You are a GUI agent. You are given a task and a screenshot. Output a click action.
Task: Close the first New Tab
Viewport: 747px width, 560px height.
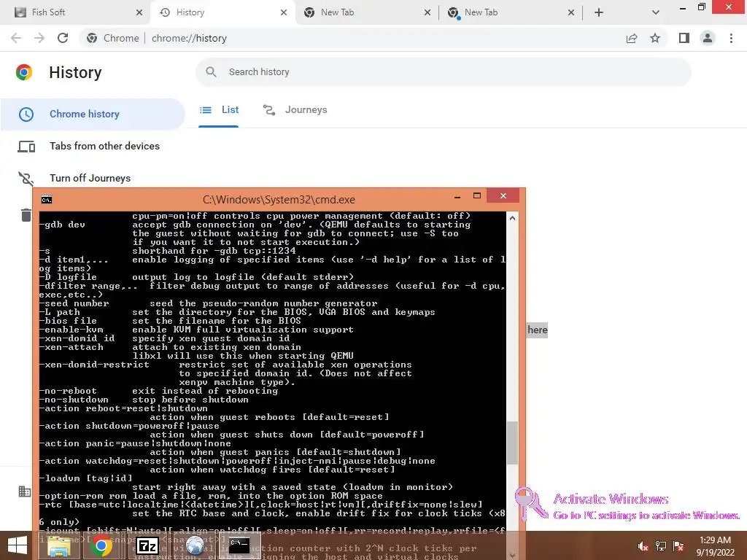[427, 12]
